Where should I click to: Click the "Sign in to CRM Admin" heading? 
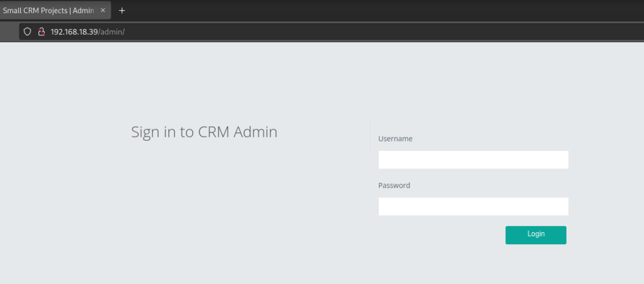pyautogui.click(x=204, y=133)
